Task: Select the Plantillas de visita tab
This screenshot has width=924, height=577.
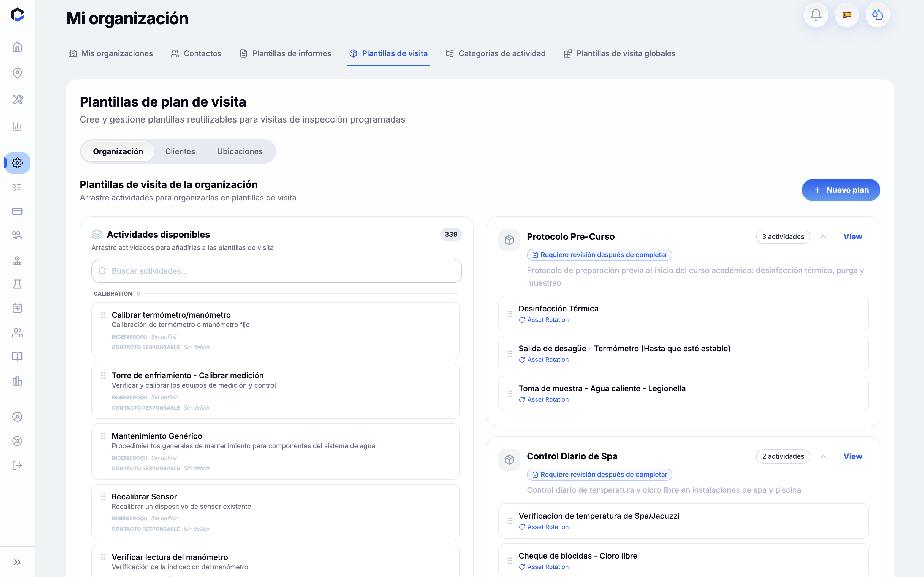Action: coord(388,53)
